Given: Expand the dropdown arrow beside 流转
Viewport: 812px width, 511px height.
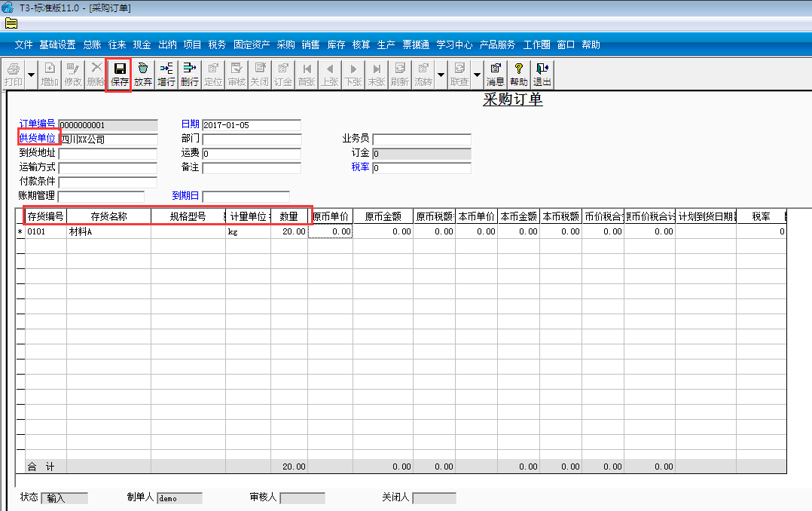Looking at the screenshot, I should click(441, 75).
